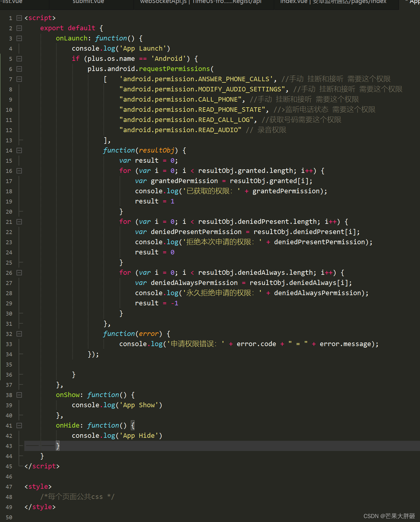Image resolution: width=420 pixels, height=522 pixels.
Task: Fold the permissions array on line 7
Action: click(x=19, y=79)
